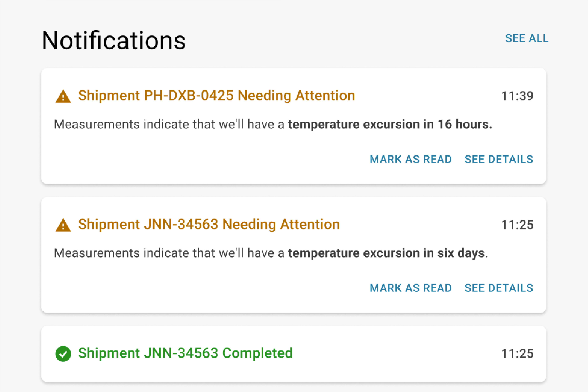Open all notifications via See All
Viewport: 588px width, 392px height.
coord(527,39)
